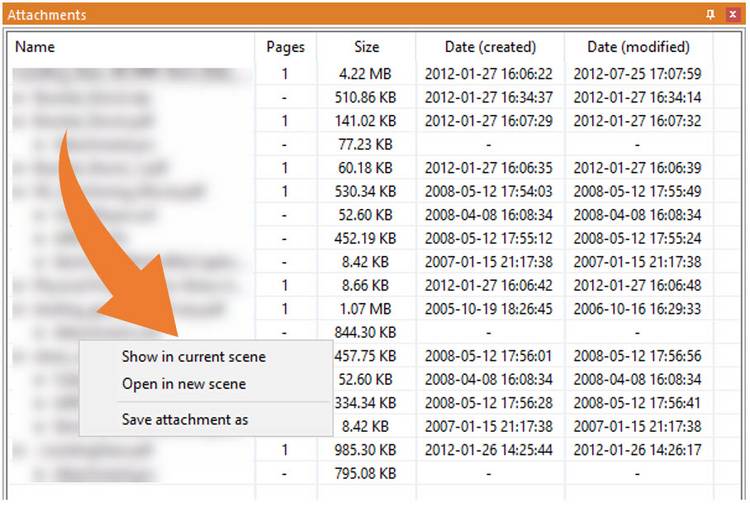
Task: Pin the Attachments panel with the pushpin icon
Action: (710, 14)
